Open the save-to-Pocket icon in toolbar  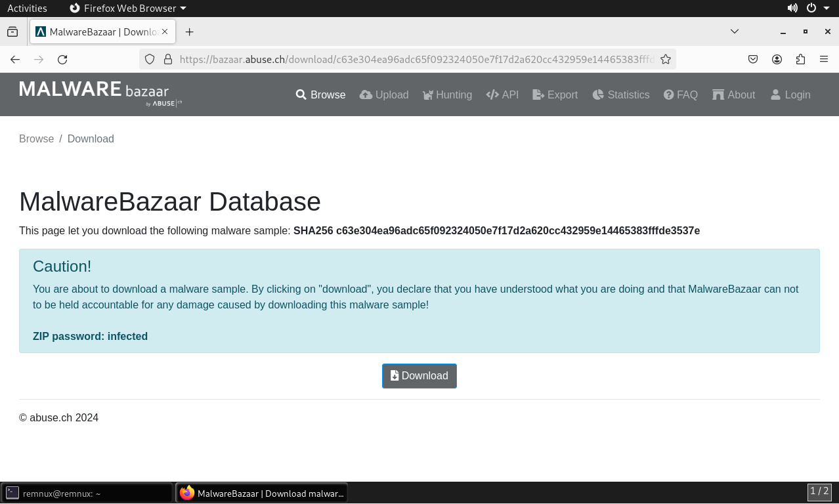[753, 59]
